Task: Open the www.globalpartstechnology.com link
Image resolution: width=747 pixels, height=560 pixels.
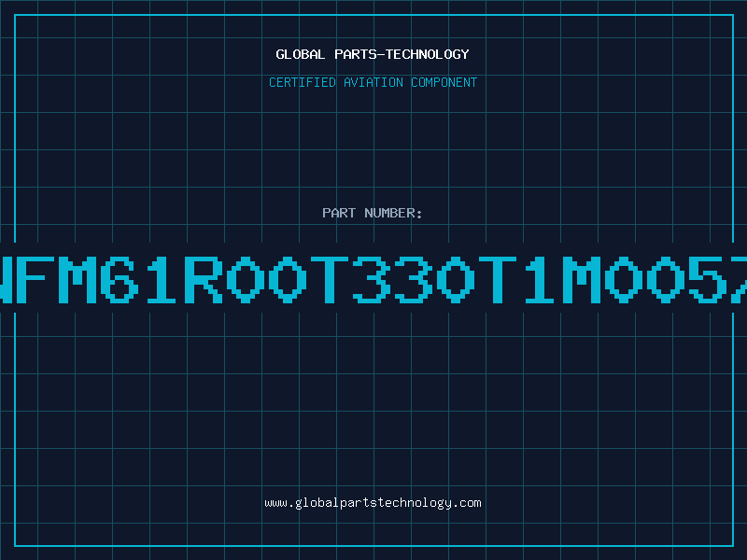Action: click(373, 503)
